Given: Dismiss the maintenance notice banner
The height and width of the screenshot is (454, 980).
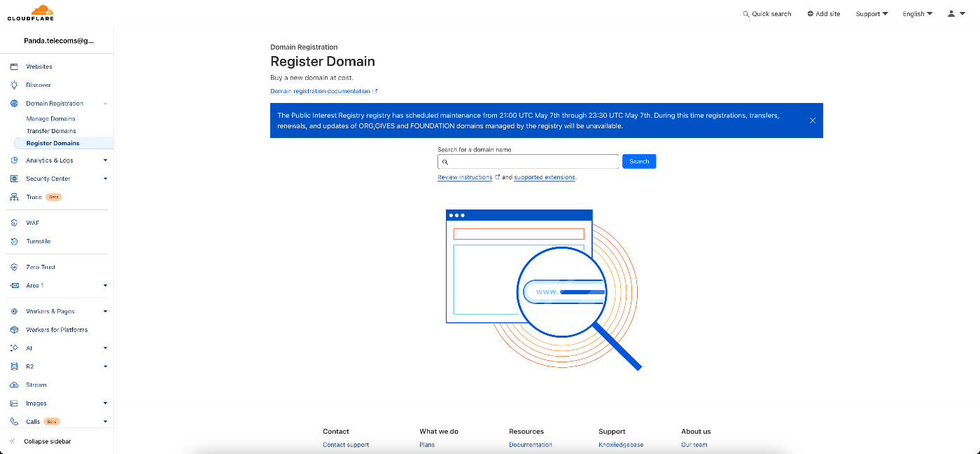Looking at the screenshot, I should point(813,121).
